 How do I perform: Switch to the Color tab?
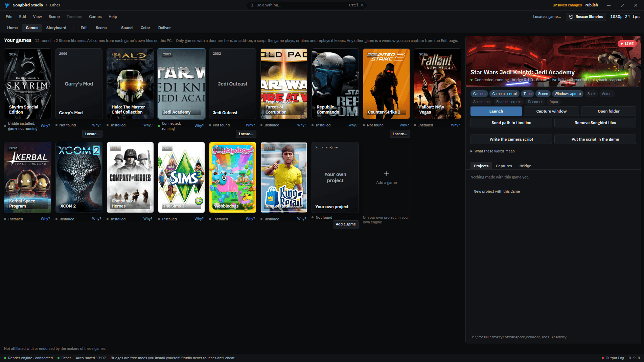tap(145, 28)
